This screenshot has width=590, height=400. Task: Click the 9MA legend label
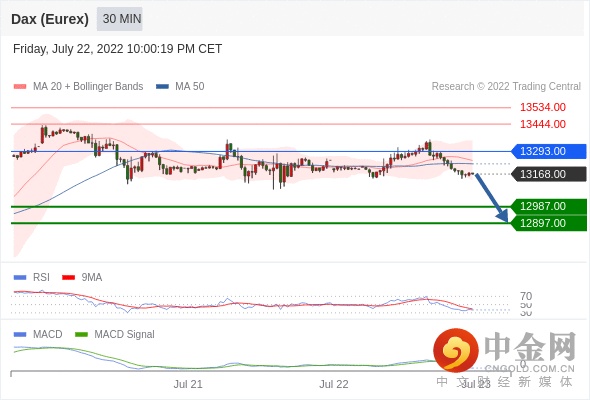pos(92,278)
